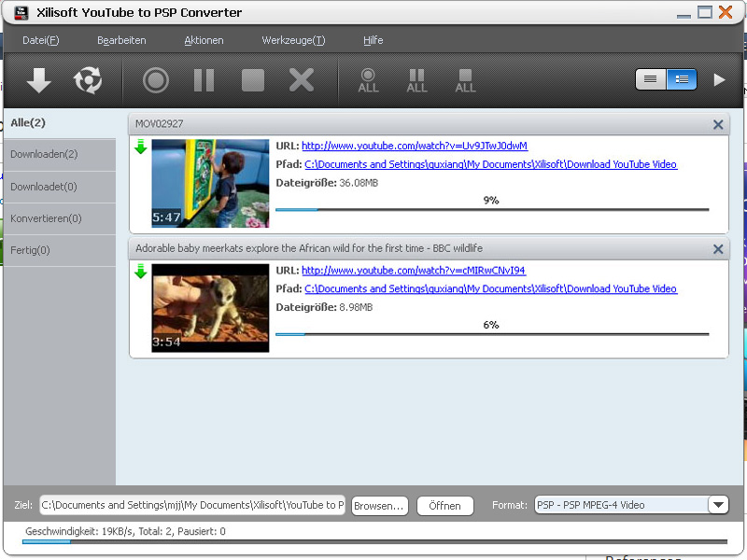The width and height of the screenshot is (747, 560).
Task: Click the Geschwindigkeit status text
Action: click(125, 531)
